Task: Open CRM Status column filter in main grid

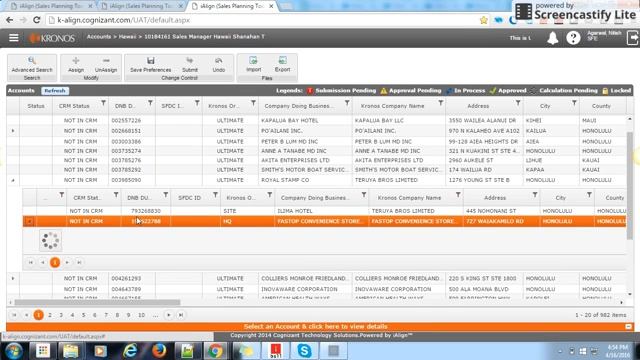Action: tap(103, 103)
